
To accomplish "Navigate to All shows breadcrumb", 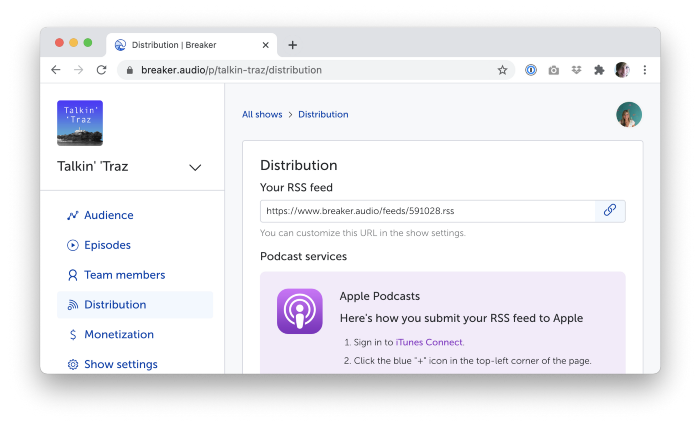I will click(x=262, y=115).
